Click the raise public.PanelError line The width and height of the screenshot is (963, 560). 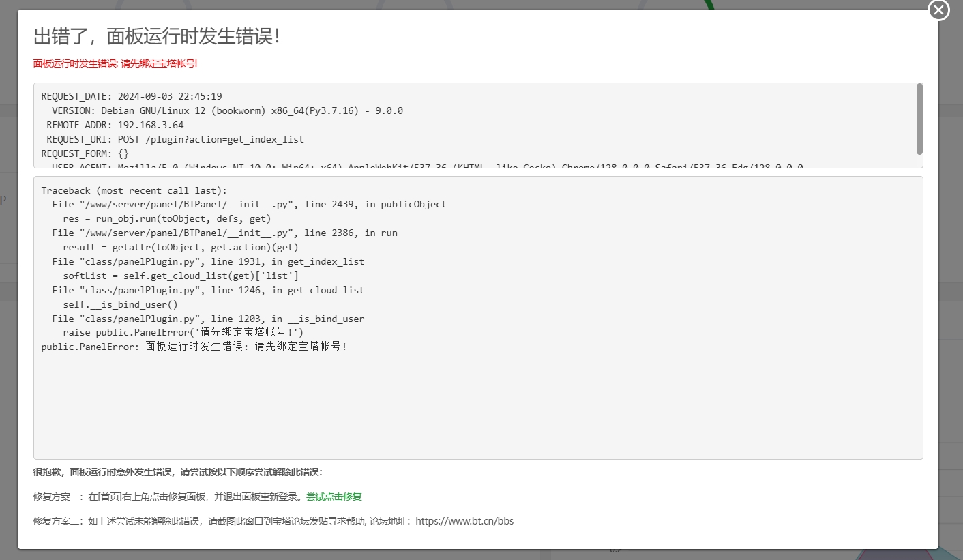(x=183, y=333)
